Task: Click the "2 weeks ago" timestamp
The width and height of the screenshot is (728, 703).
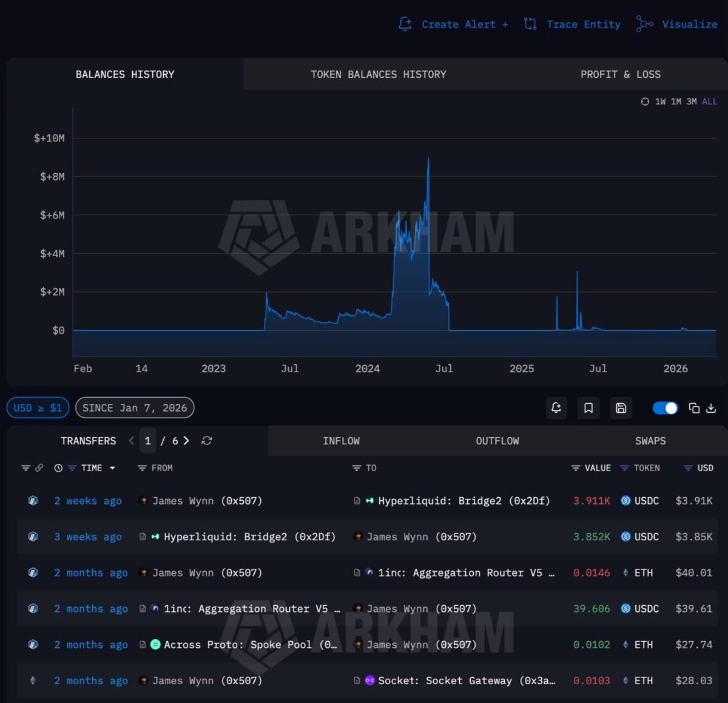Action: [88, 501]
